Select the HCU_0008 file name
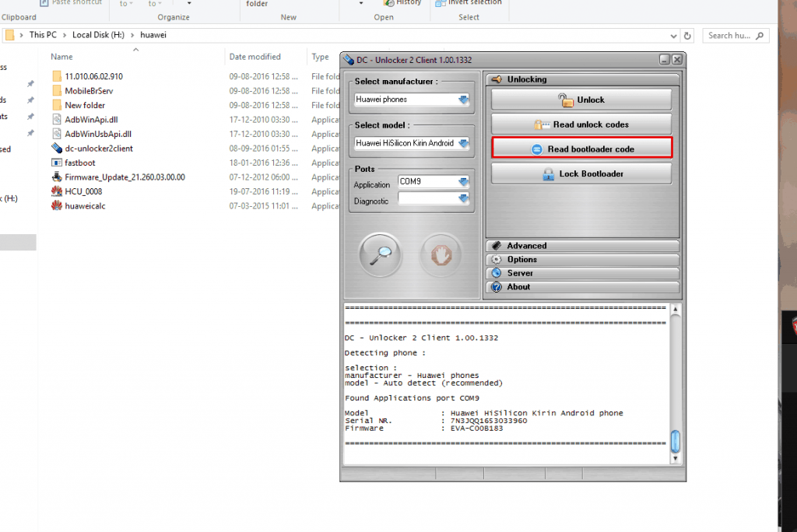Image resolution: width=797 pixels, height=532 pixels. 83,191
